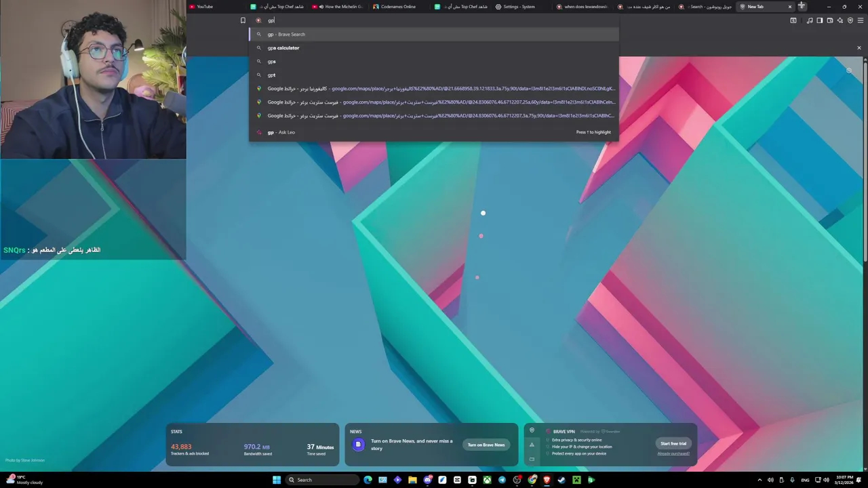Open the Windows Start menu
The width and height of the screenshot is (868, 488).
[277, 480]
